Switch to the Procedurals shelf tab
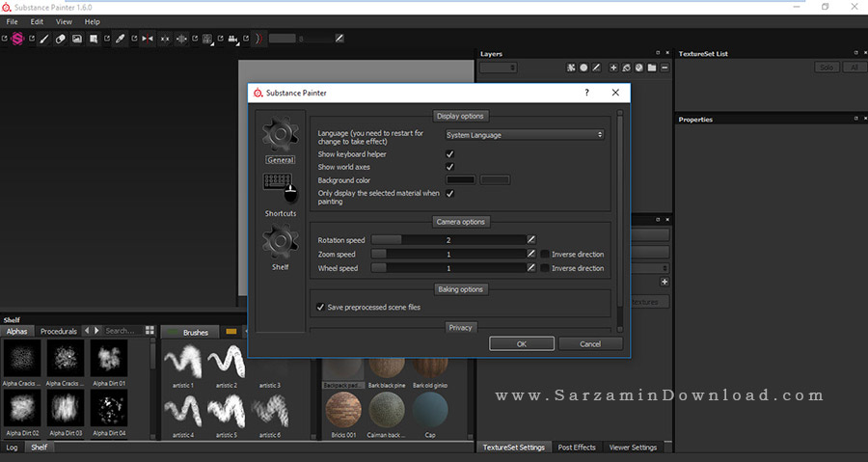 (x=58, y=331)
